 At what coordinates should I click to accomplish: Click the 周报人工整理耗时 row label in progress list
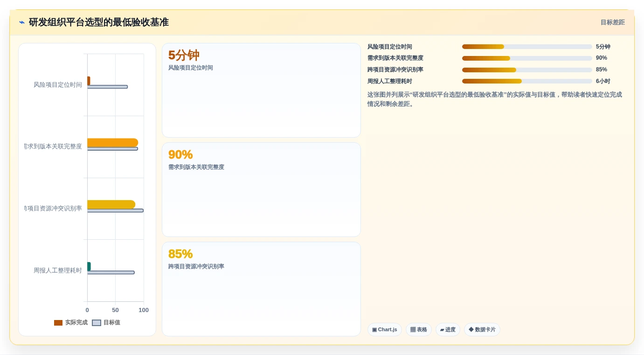(x=390, y=81)
